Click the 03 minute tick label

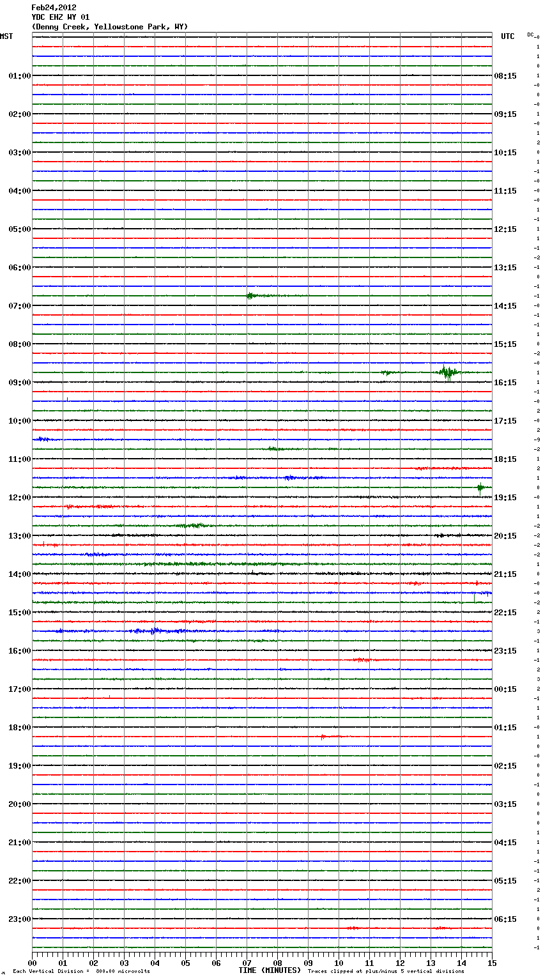(x=124, y=963)
